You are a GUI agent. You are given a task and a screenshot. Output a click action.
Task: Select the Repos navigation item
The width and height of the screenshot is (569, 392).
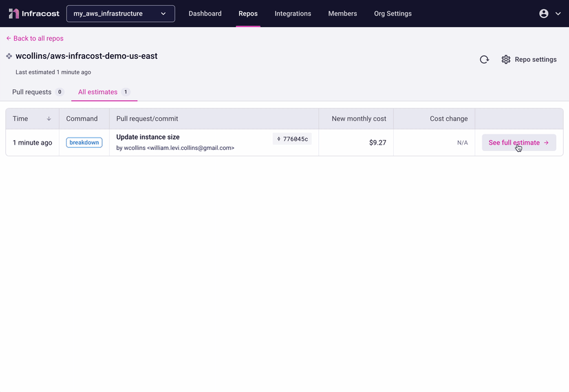point(248,14)
